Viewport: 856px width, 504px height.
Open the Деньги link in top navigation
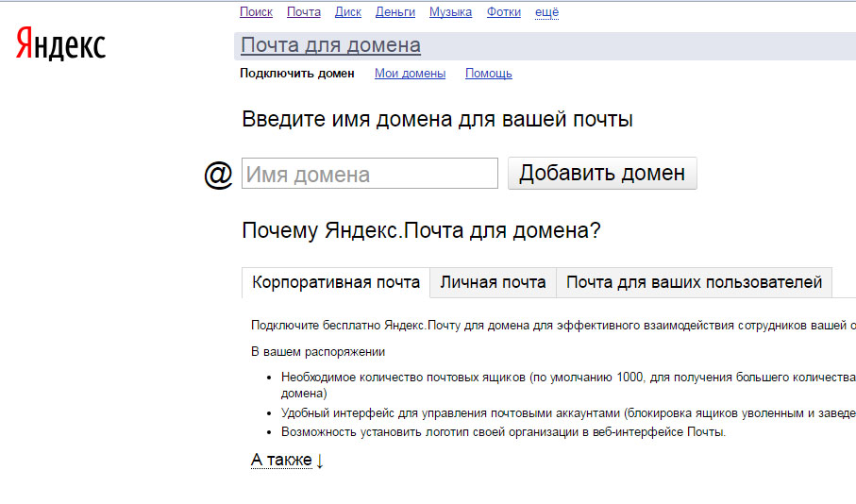point(395,11)
